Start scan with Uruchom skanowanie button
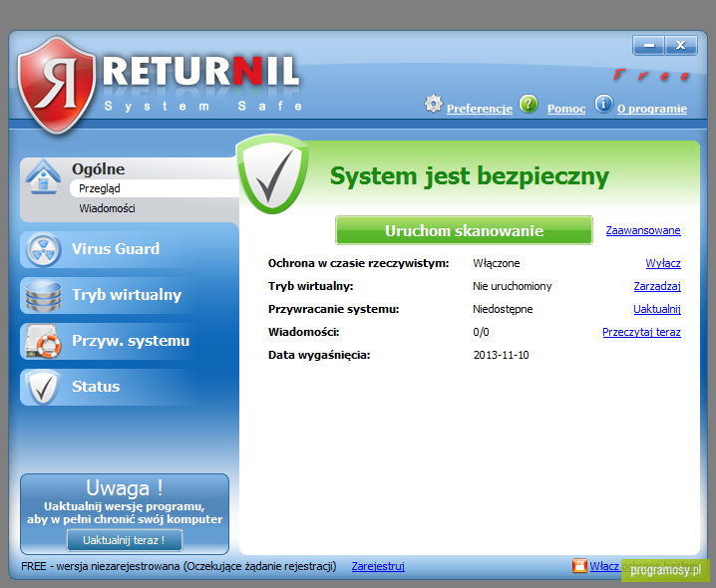The height and width of the screenshot is (588, 716). pyautogui.click(x=464, y=230)
